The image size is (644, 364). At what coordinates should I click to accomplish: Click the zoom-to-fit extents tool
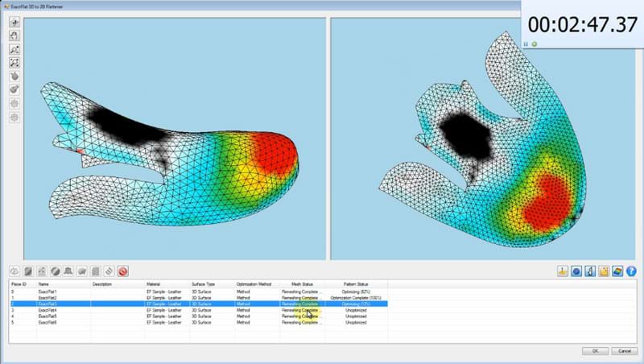(x=15, y=63)
